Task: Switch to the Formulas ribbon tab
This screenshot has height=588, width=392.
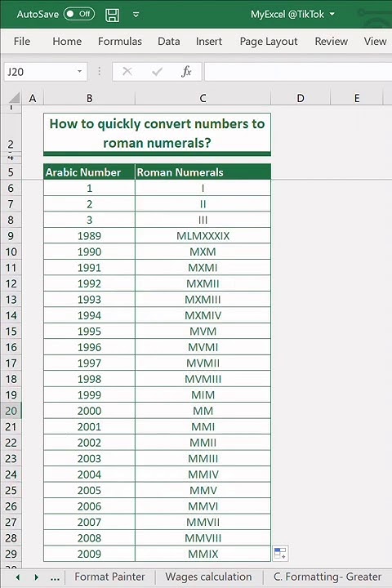Action: 120,42
